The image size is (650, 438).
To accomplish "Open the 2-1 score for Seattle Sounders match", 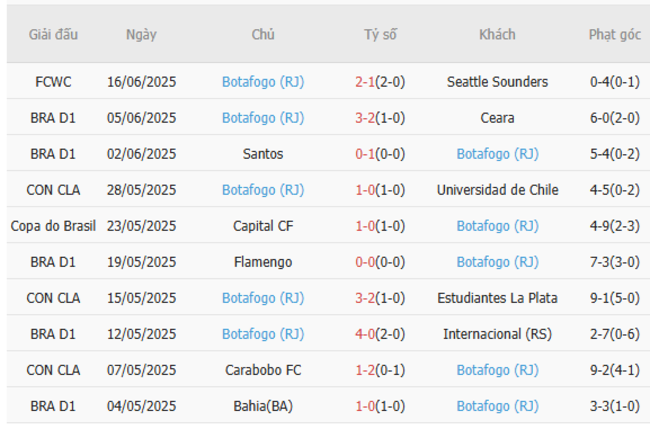I will coord(367,82).
